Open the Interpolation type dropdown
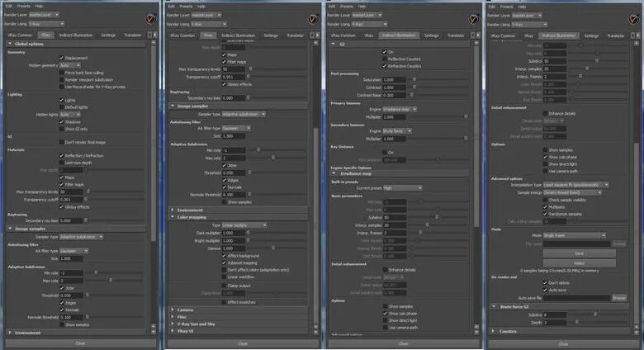644x350 pixels. 575,185
